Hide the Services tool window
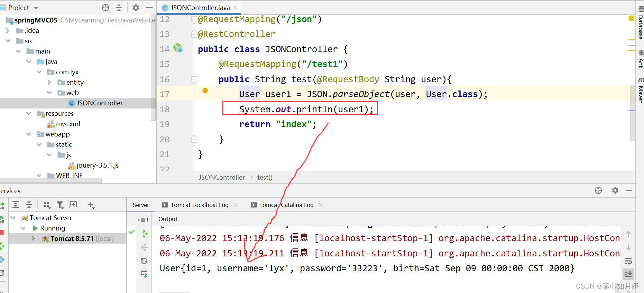This screenshot has height=293, width=644. click(x=629, y=190)
